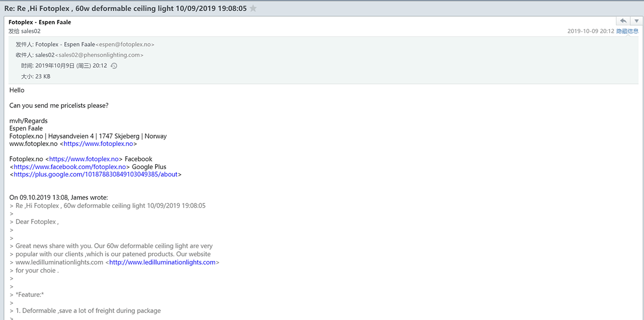The image size is (644, 320).
Task: Click 隐藏信息 to hide header details
Action: point(627,31)
